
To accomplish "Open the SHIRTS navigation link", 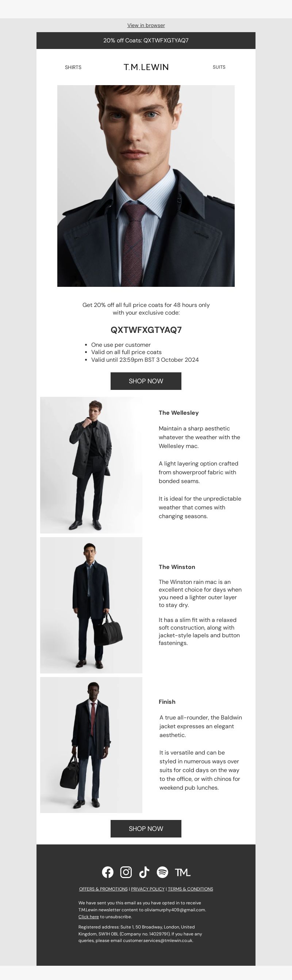I will pos(73,67).
